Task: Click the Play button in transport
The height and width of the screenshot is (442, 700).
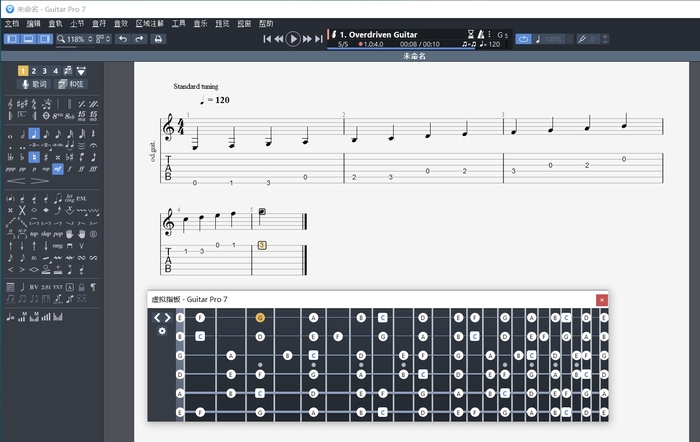Action: tap(293, 39)
